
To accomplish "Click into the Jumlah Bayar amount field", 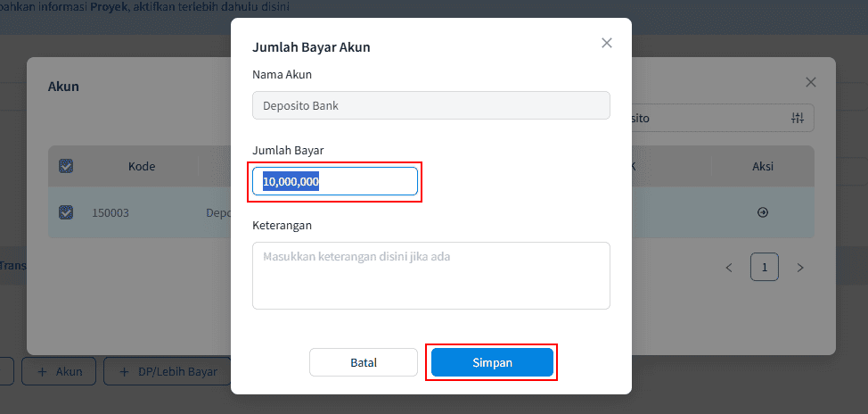I will click(x=335, y=181).
